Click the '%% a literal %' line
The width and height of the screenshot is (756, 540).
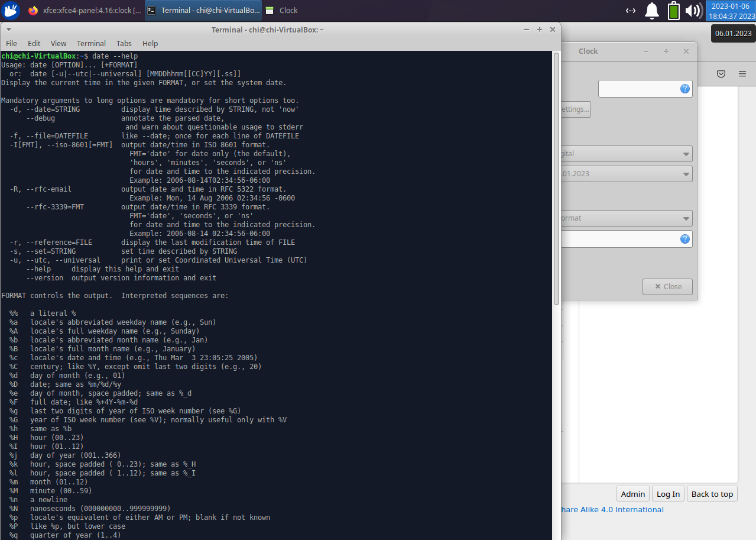click(x=43, y=313)
